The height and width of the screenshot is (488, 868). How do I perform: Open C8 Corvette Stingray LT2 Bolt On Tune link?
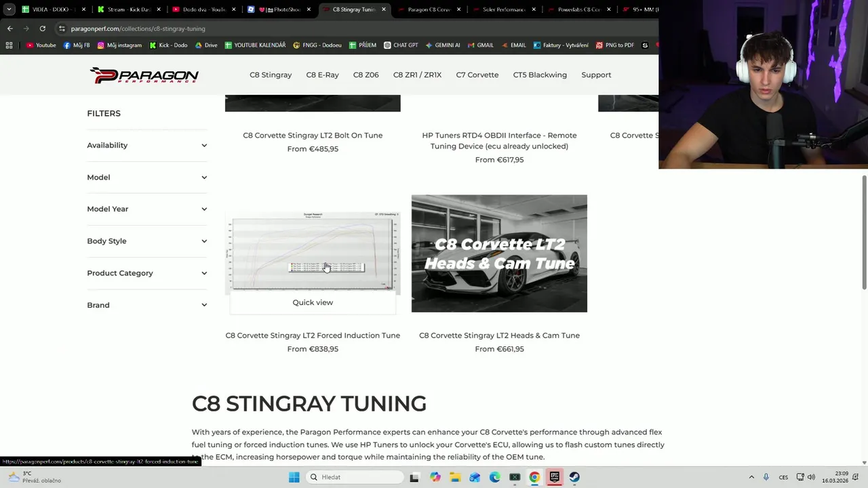[x=313, y=136]
